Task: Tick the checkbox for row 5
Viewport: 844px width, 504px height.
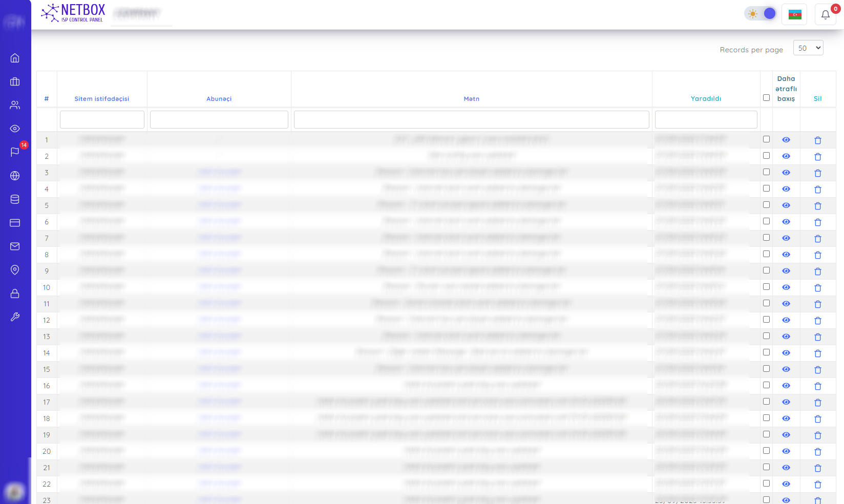Action: click(x=766, y=205)
